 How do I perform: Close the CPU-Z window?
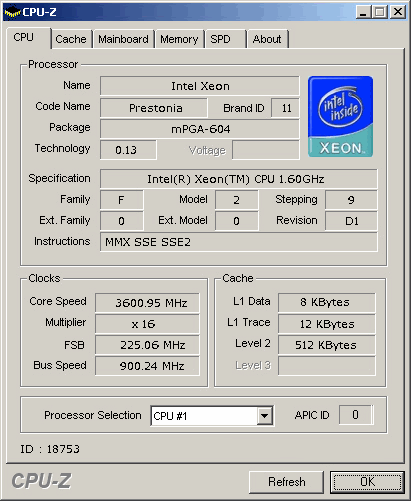pos(398,12)
